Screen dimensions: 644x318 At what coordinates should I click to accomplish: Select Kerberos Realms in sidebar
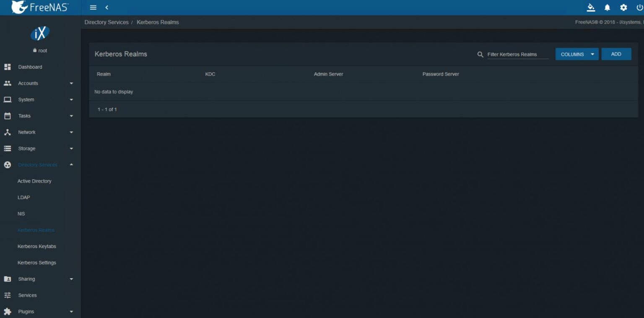[x=36, y=230]
